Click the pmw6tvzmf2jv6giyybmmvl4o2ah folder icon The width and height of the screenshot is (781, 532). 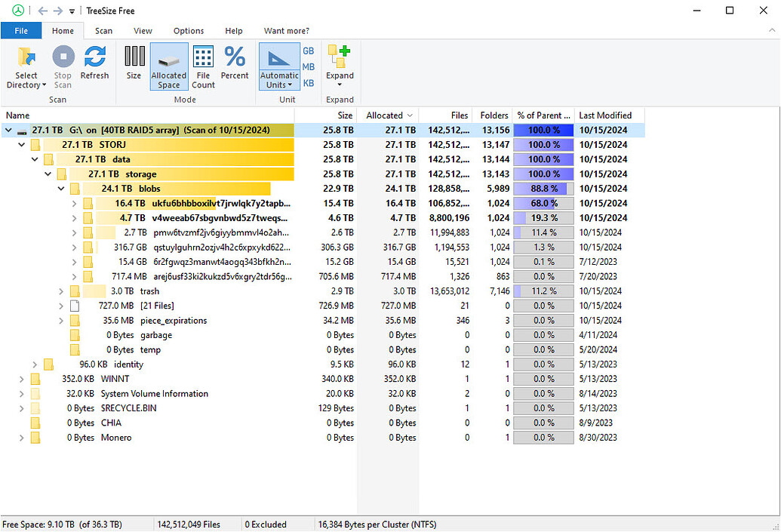pyautogui.click(x=88, y=232)
